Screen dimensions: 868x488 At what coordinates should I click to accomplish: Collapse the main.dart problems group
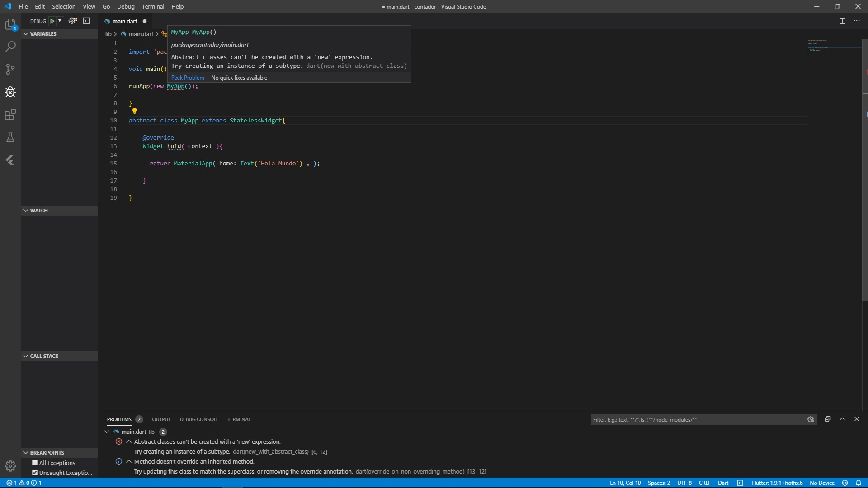(x=107, y=432)
